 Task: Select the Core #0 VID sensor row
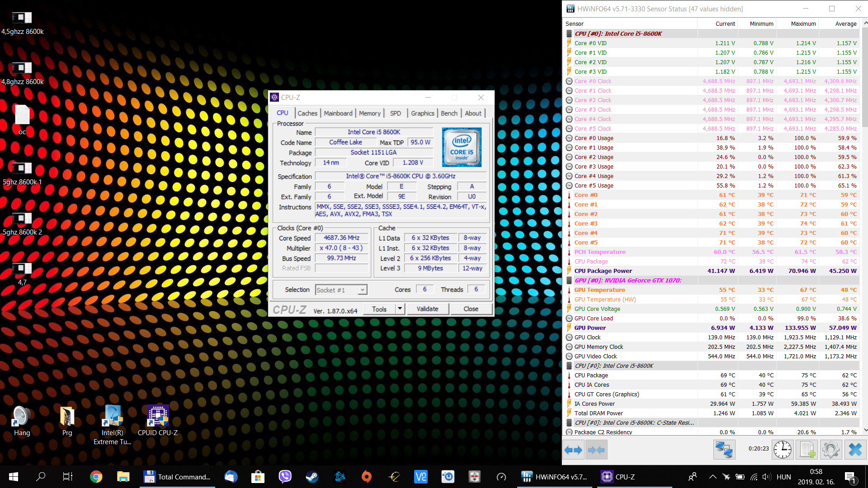click(x=712, y=43)
